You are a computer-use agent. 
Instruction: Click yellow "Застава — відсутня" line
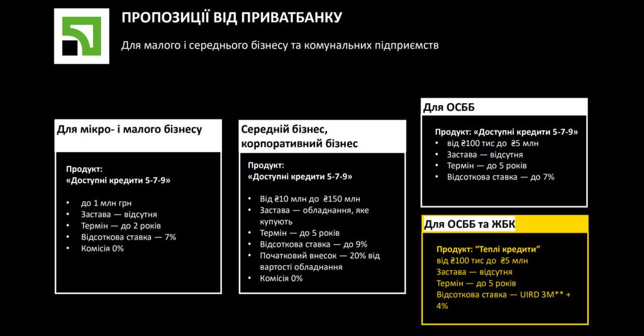click(474, 272)
